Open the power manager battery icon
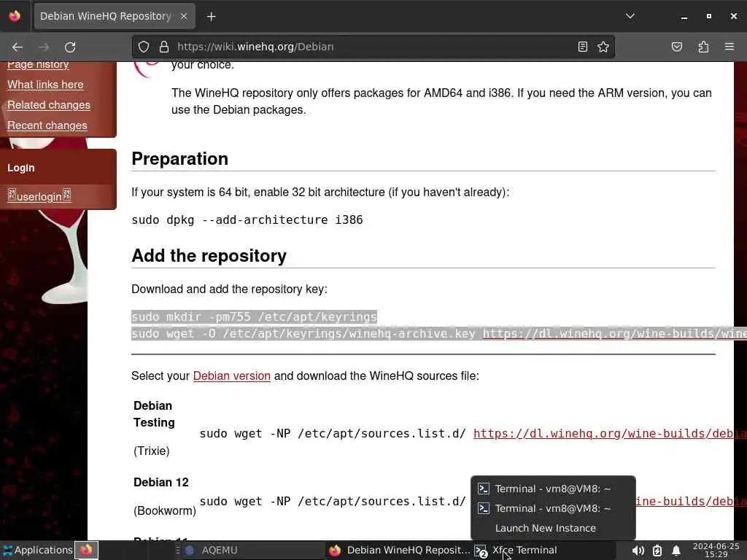Image resolution: width=747 pixels, height=560 pixels. [x=657, y=551]
